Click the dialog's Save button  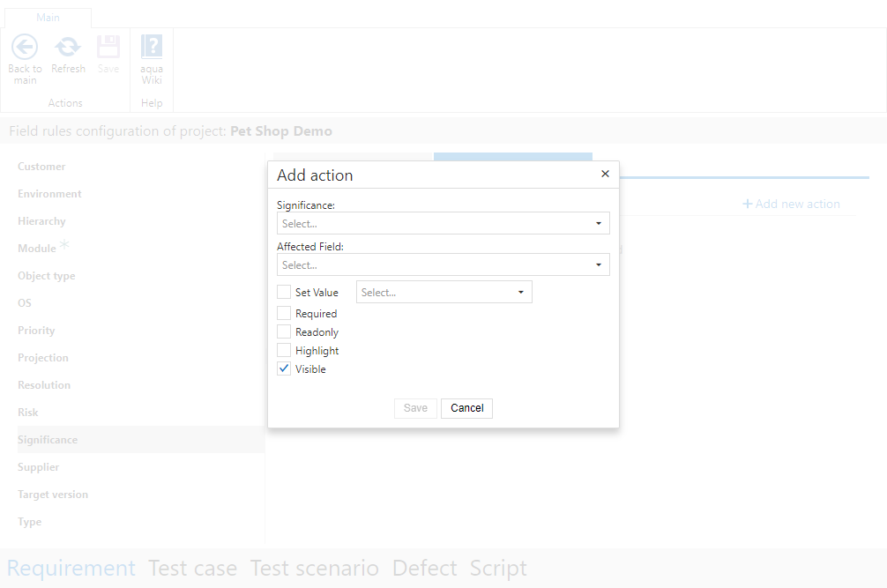coord(415,408)
